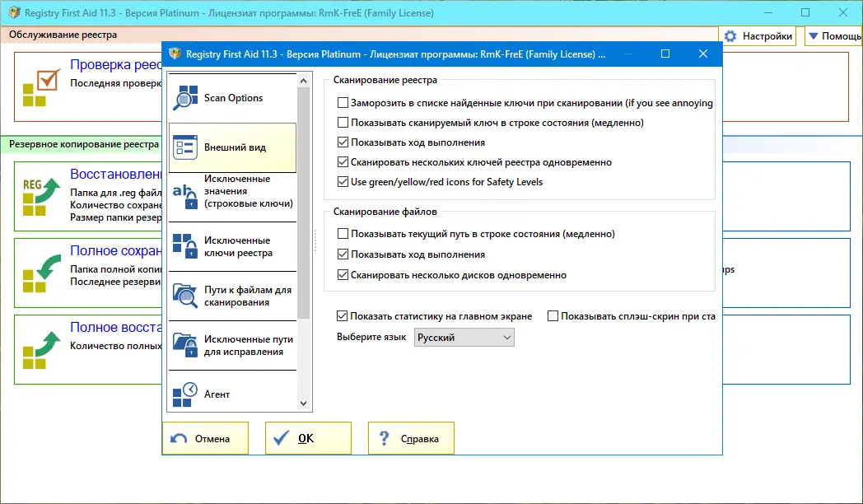Screen dimensions: 863x504
Task: Open Пути к файлам для сканирования section
Action: [x=233, y=296]
